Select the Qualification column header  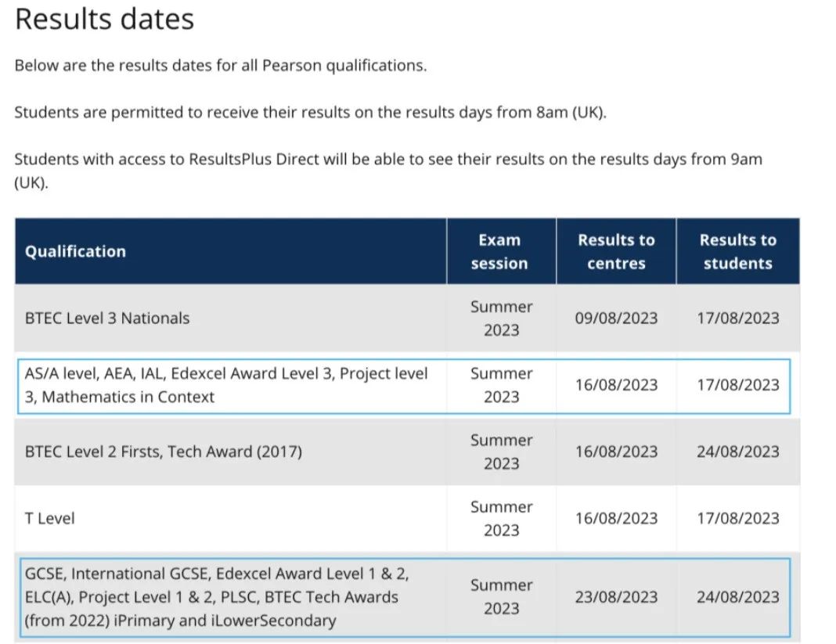tap(75, 251)
